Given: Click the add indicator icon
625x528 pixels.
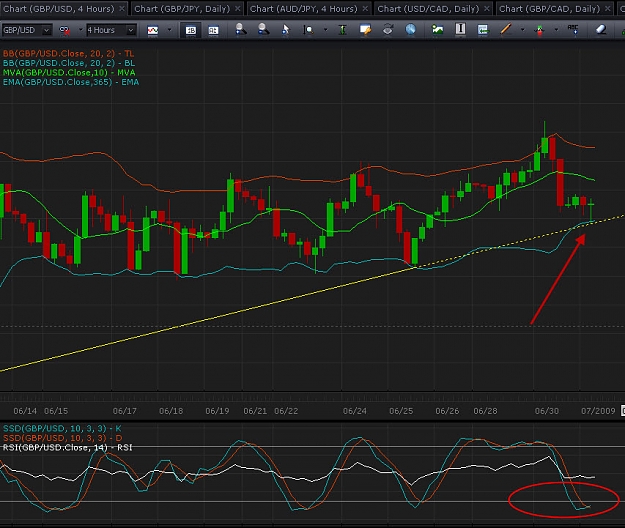Looking at the screenshot, I should (539, 30).
